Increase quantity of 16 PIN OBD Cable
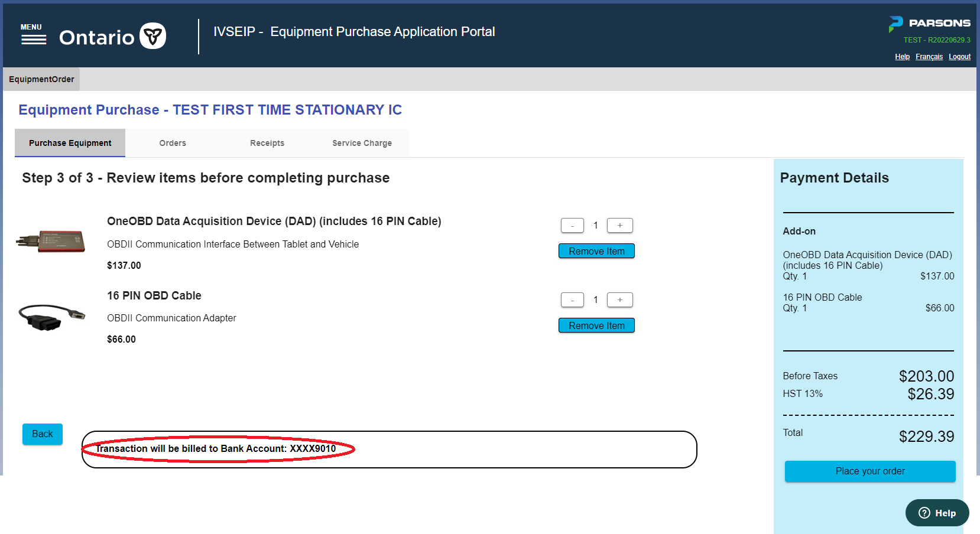Image resolution: width=980 pixels, height=534 pixels. tap(620, 299)
